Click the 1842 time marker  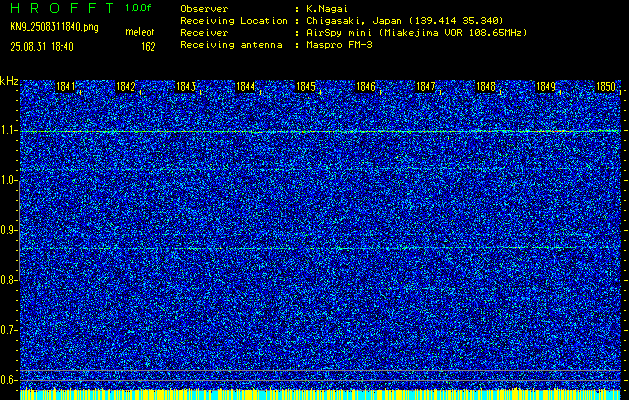point(126,86)
